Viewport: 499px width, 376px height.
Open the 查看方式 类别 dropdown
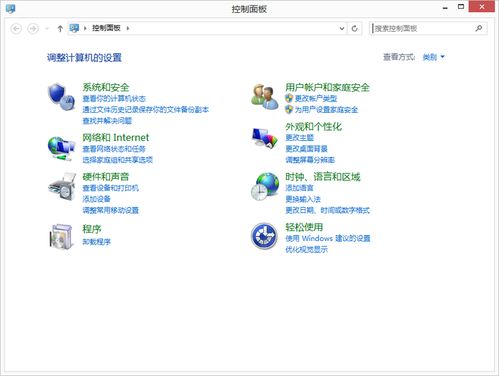(434, 57)
